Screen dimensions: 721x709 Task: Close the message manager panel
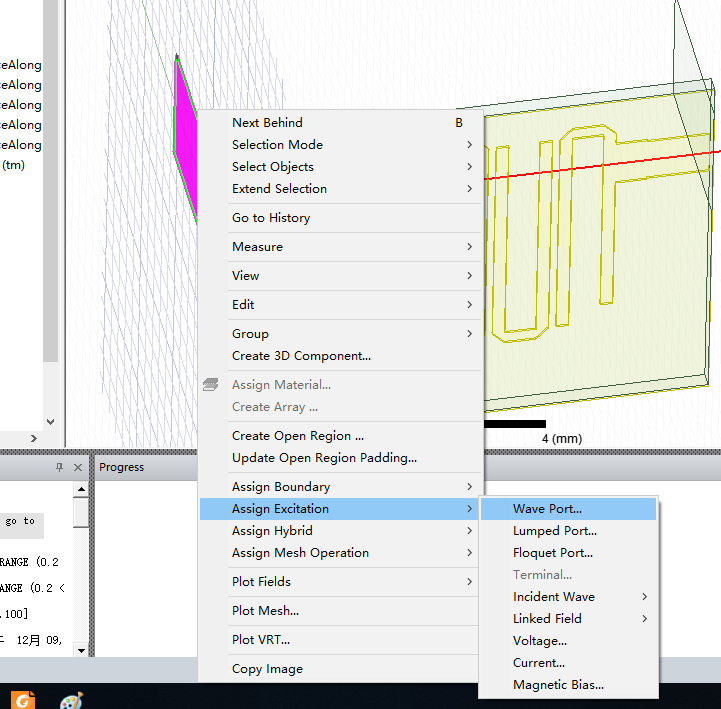78,467
